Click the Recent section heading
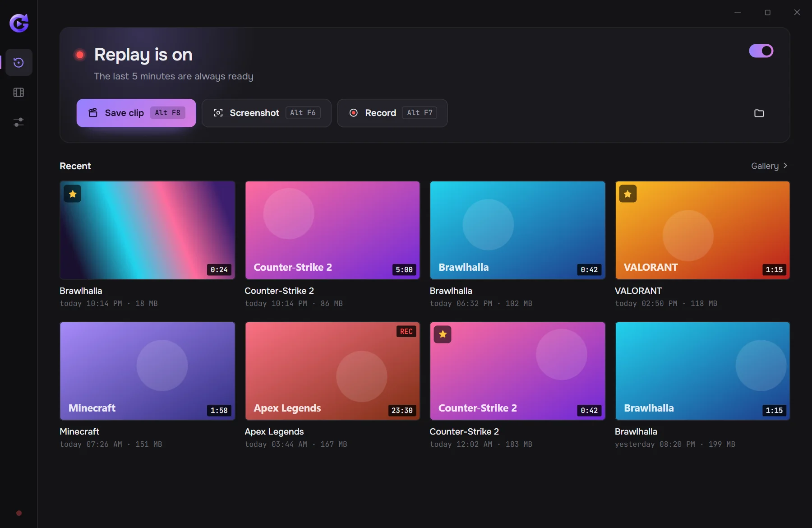This screenshot has height=528, width=812. click(x=75, y=166)
